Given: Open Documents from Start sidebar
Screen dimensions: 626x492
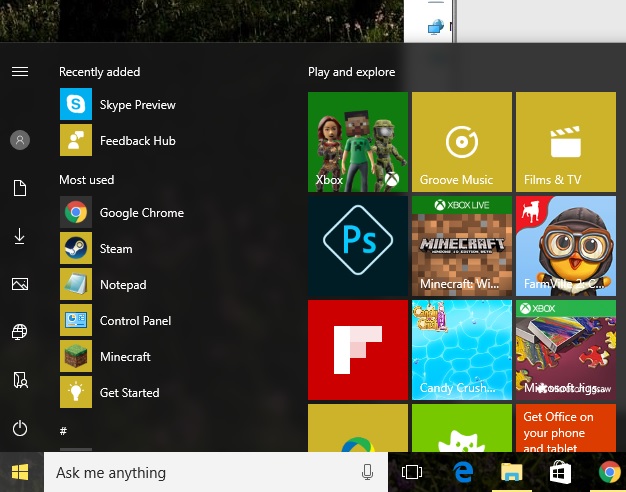Looking at the screenshot, I should tap(20, 188).
